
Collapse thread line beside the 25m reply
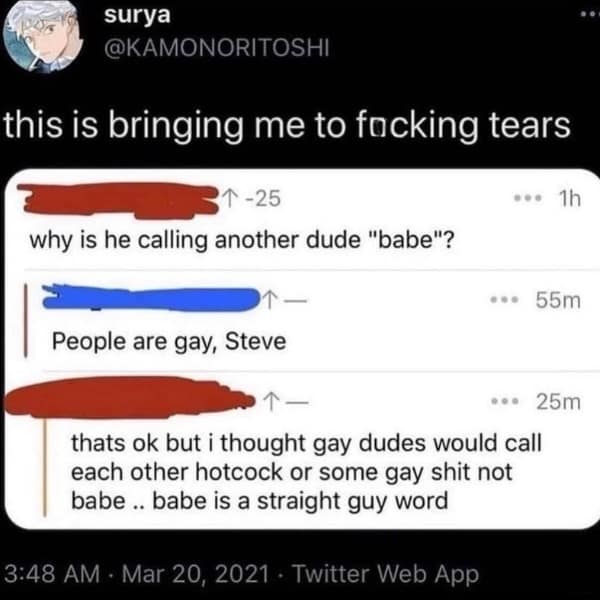(x=45, y=468)
